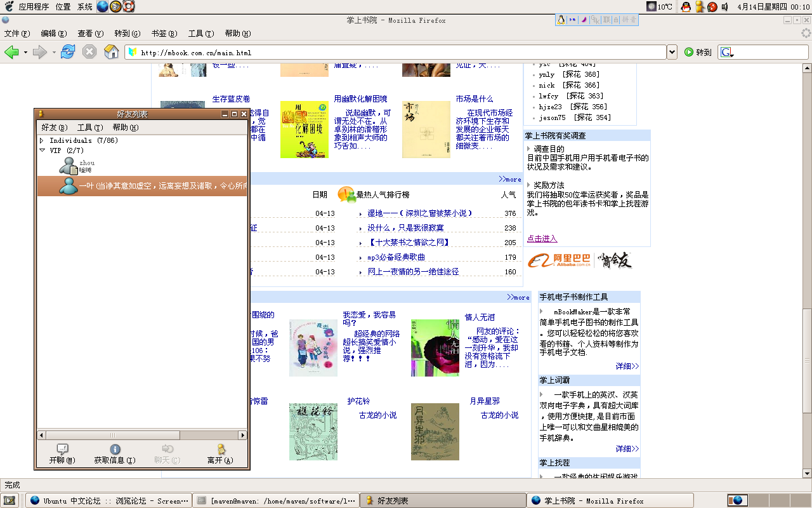812x508 pixels.
Task: Open the 护花铃 novel link
Action: 358,401
